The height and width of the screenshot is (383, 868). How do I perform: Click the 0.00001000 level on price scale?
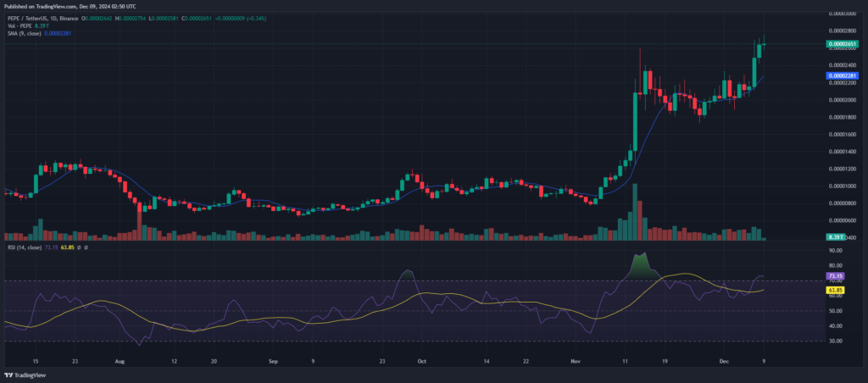click(842, 186)
